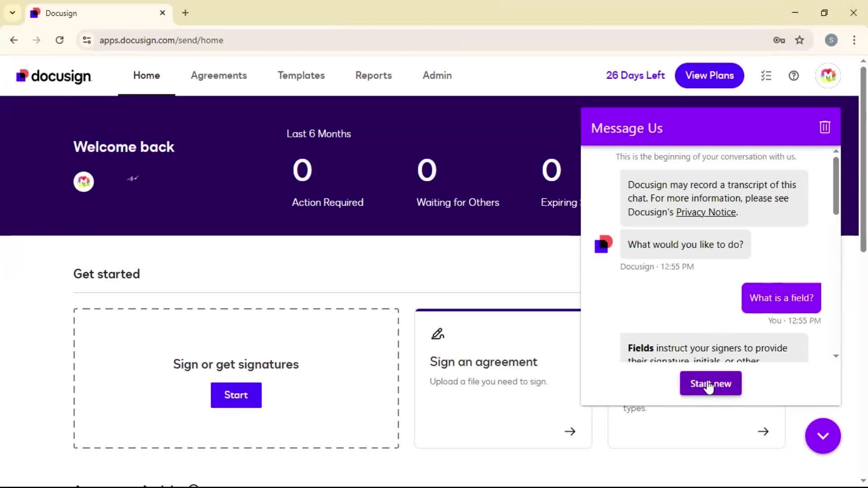Image resolution: width=868 pixels, height=488 pixels.
Task: Go to the Admin tab
Action: point(437,75)
